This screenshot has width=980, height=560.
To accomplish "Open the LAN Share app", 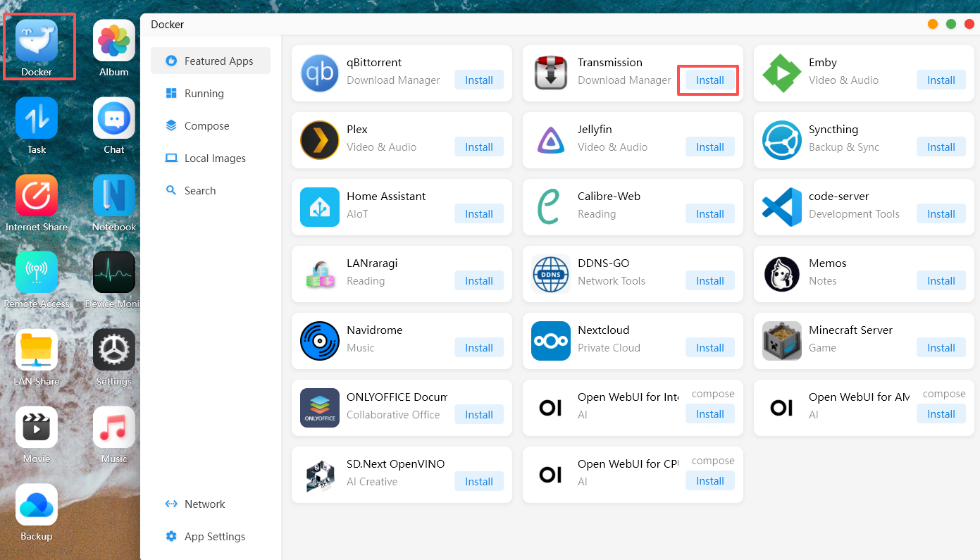I will [x=37, y=350].
